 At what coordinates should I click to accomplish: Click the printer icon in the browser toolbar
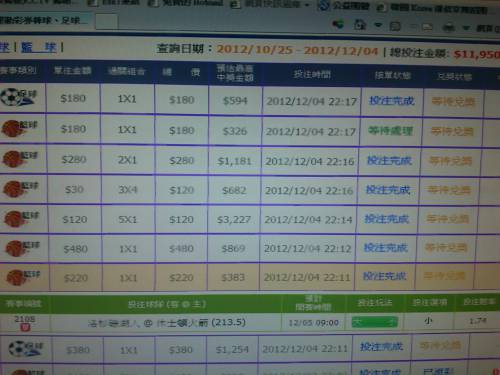pos(449,27)
